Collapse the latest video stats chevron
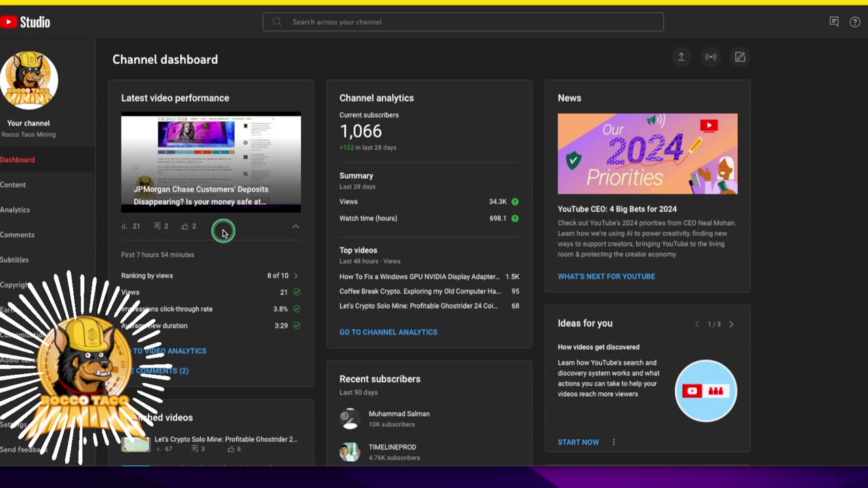Image resolution: width=868 pixels, height=488 pixels. (296, 226)
